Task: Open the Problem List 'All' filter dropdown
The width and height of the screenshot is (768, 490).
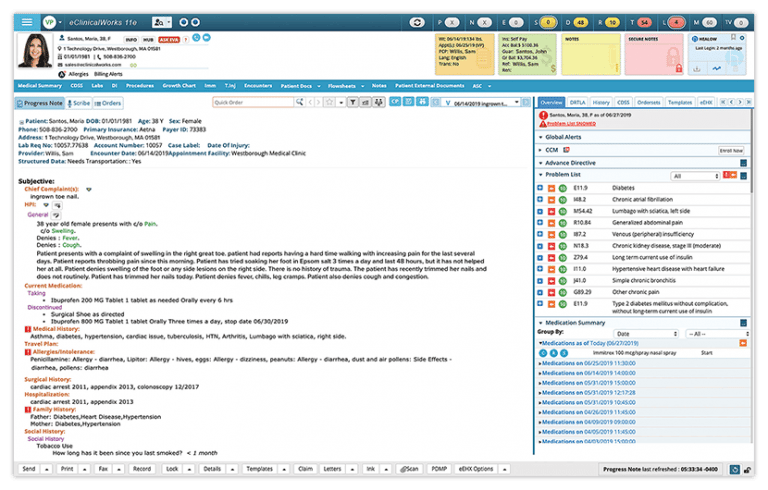Action: pyautogui.click(x=695, y=176)
